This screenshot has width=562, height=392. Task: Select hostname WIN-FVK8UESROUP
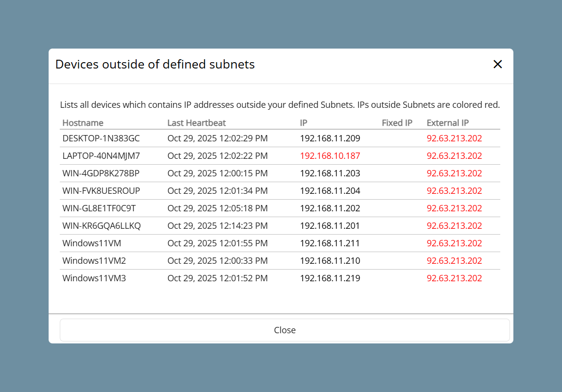[x=101, y=191]
